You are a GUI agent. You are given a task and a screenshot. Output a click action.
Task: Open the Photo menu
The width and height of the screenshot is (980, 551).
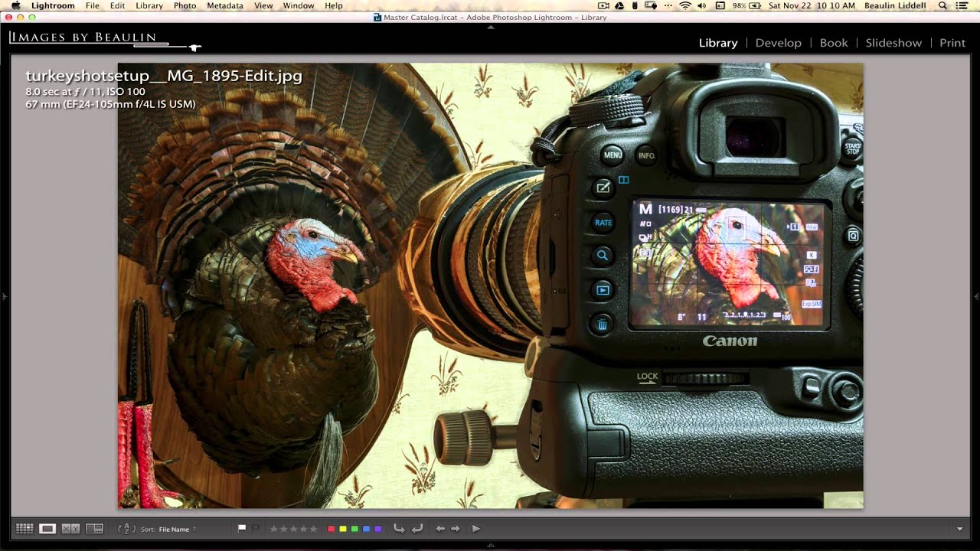tap(185, 5)
